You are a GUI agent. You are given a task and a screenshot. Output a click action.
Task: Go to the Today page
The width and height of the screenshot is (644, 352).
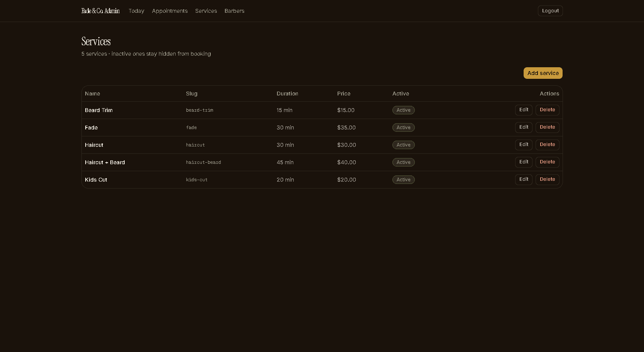[x=136, y=11]
